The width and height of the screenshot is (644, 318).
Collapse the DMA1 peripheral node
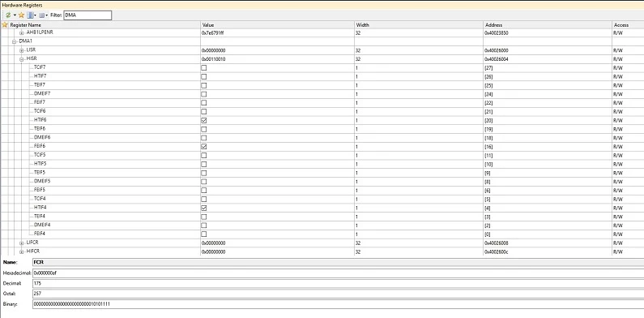(x=15, y=41)
